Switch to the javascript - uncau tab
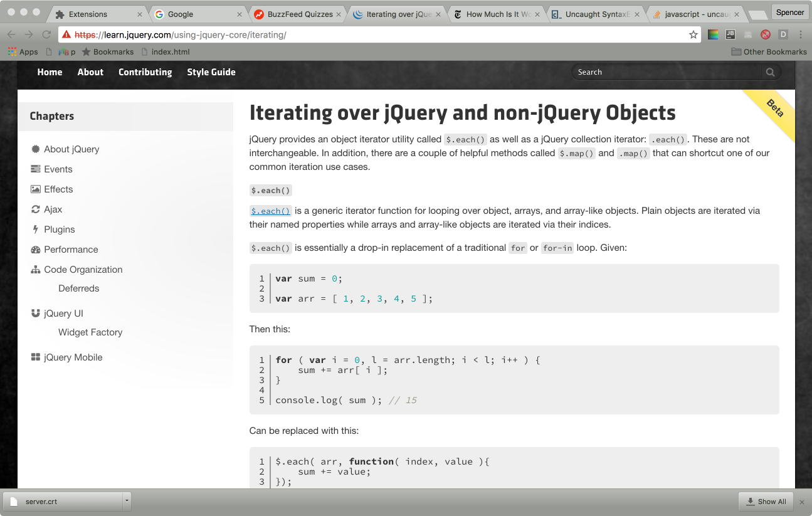 pos(696,14)
